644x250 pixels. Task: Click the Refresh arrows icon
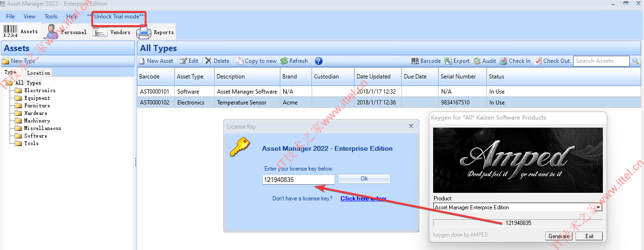[284, 61]
